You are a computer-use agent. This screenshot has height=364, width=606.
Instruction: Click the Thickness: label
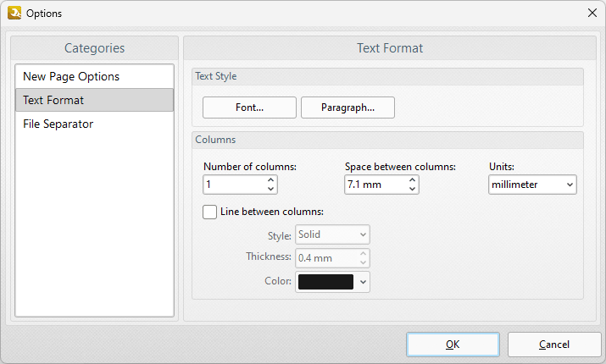(269, 256)
